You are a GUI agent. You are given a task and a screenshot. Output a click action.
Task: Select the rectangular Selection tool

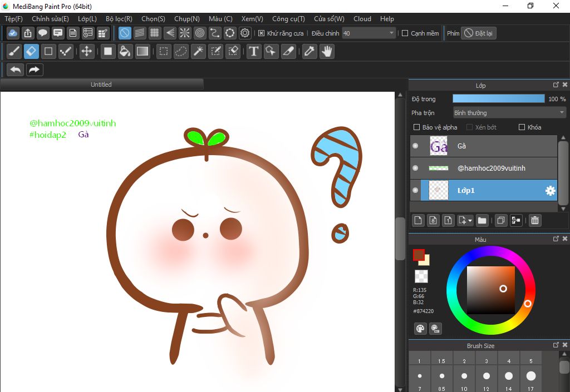pos(164,52)
